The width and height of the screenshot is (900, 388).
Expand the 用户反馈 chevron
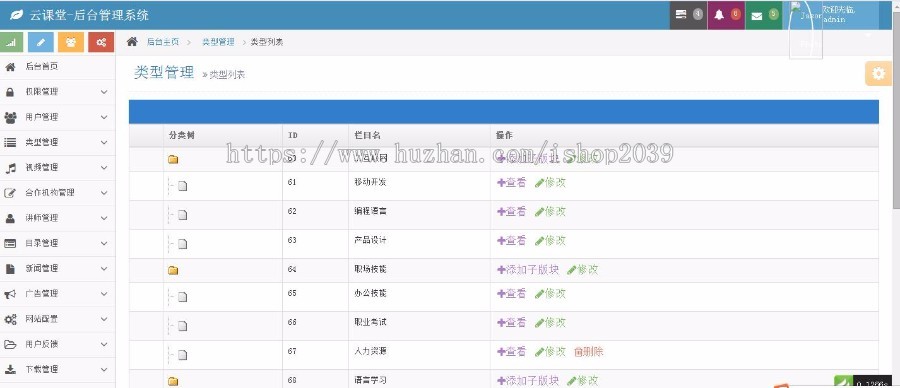tap(104, 344)
